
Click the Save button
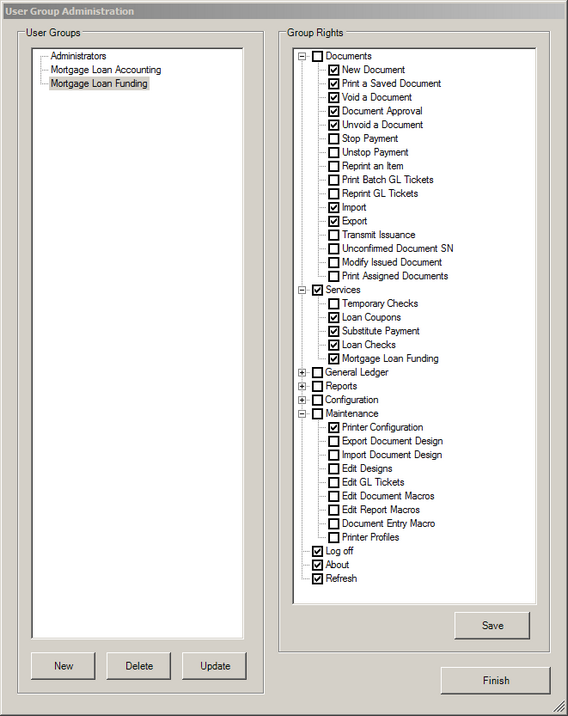(492, 626)
